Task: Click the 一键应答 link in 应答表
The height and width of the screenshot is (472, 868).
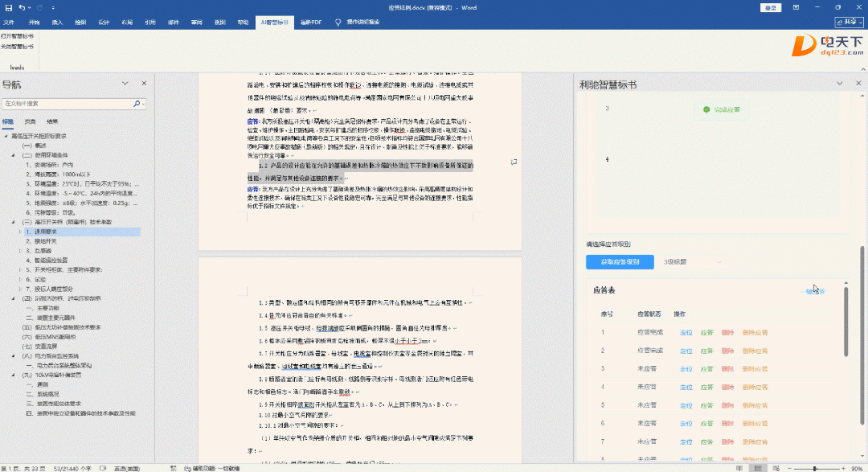Action: pyautogui.click(x=813, y=291)
